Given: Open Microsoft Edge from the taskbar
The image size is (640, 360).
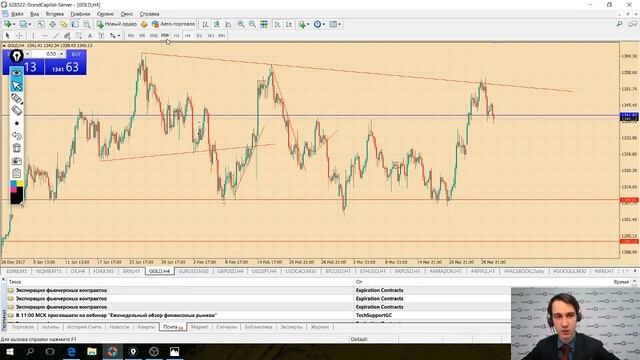Looking at the screenshot, I should [x=71, y=351].
